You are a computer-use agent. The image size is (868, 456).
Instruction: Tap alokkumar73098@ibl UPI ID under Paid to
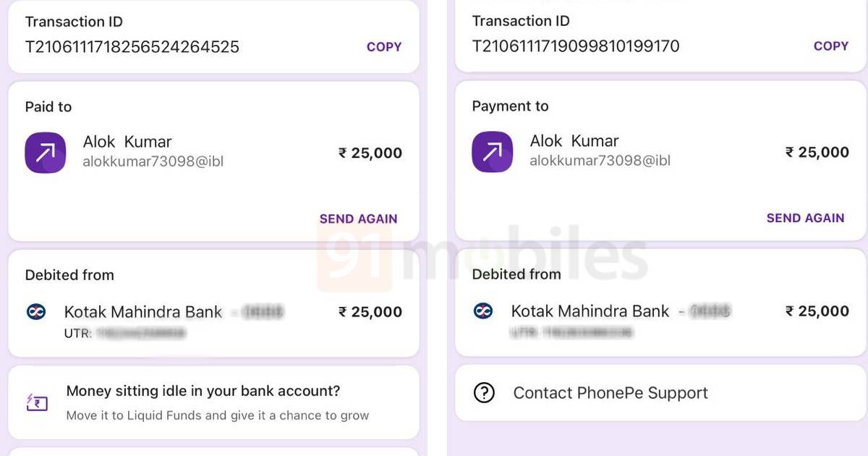pyautogui.click(x=153, y=161)
